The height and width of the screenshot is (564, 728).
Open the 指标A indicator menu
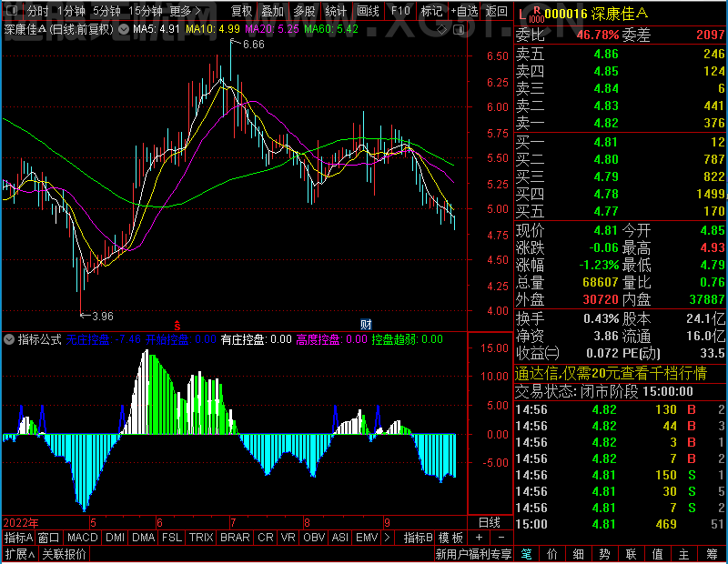[x=18, y=538]
